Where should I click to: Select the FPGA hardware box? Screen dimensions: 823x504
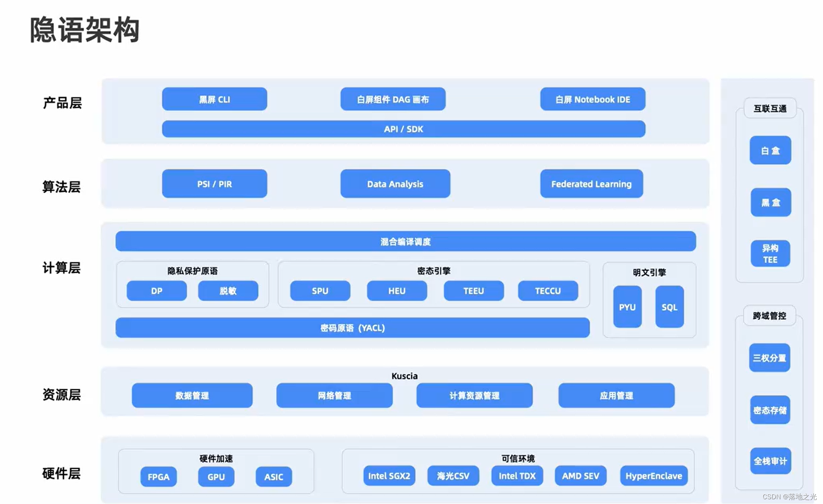click(x=158, y=476)
